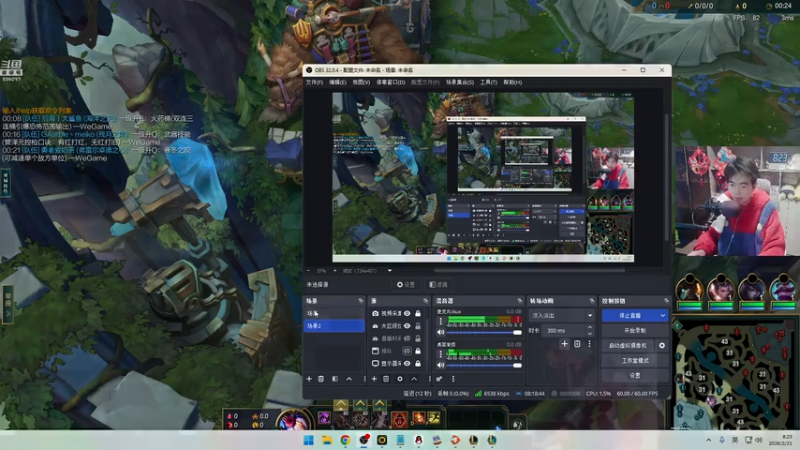Increase transition duration with stepper up arrow
Image resolution: width=800 pixels, height=450 pixels.
590,328
